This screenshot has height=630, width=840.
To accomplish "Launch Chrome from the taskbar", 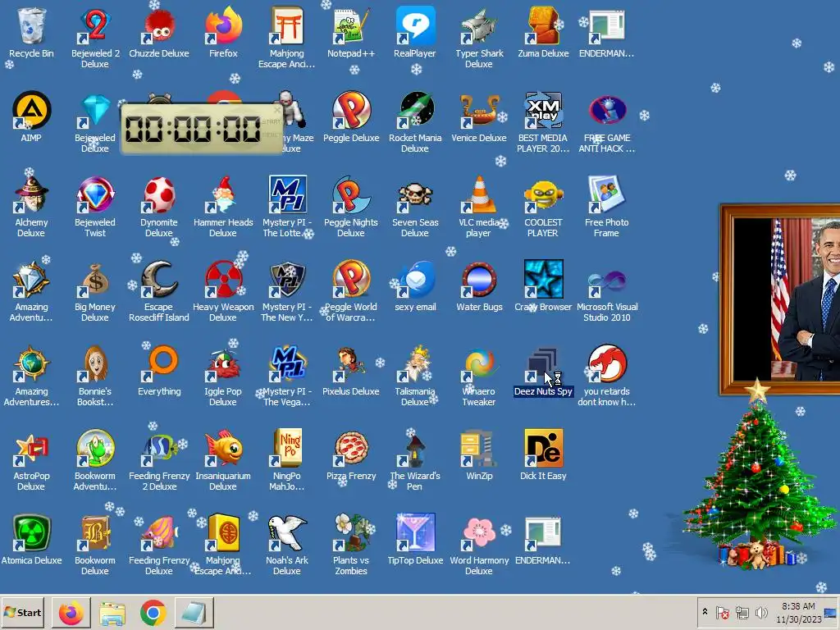I will pyautogui.click(x=153, y=612).
